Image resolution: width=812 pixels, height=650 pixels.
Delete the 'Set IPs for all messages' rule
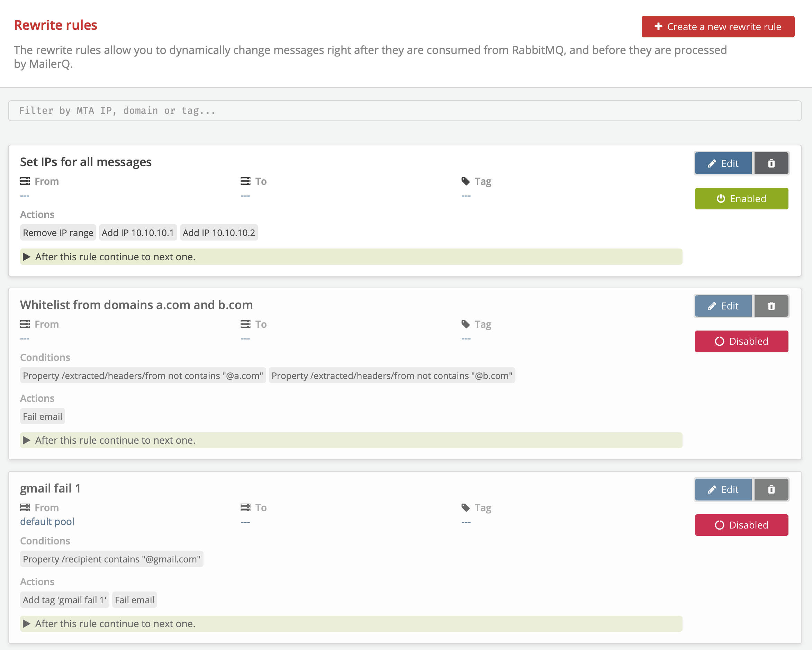[x=771, y=163]
